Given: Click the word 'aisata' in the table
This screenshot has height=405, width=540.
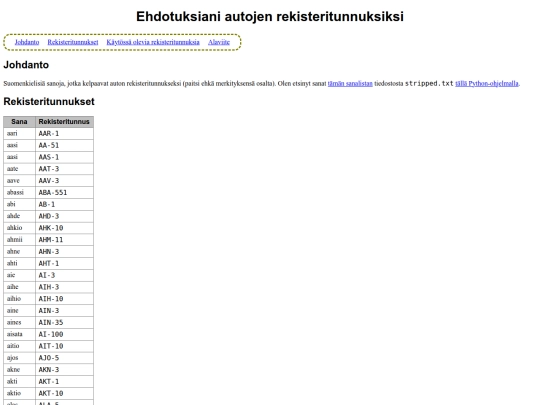Looking at the screenshot, I should (x=14, y=334).
